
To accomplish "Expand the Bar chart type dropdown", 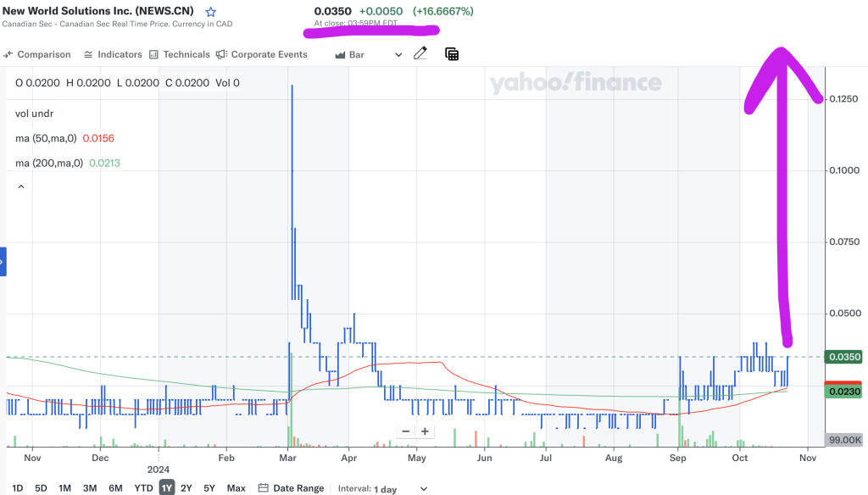I will pyautogui.click(x=369, y=54).
